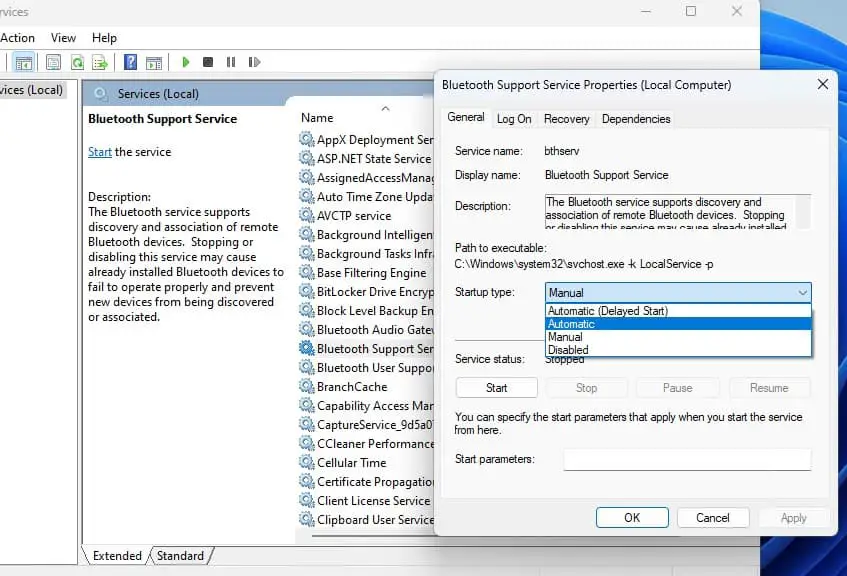Select the gear icon beside ASP.NET State Service
Image resolution: width=847 pixels, height=576 pixels.
pos(307,158)
